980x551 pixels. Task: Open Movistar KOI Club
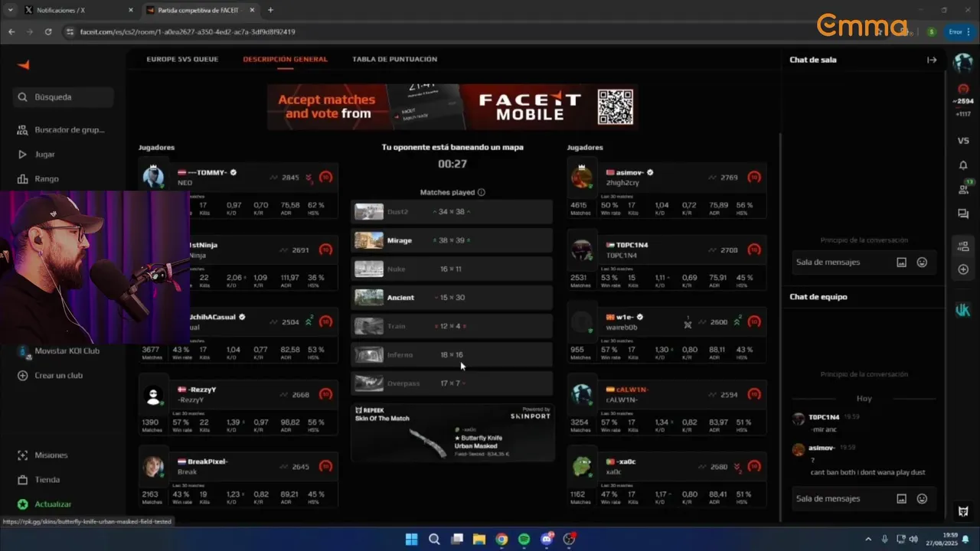[x=59, y=350]
